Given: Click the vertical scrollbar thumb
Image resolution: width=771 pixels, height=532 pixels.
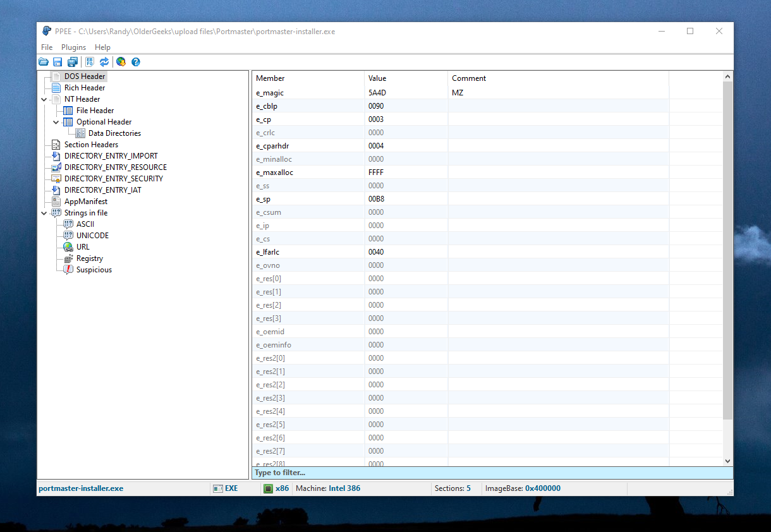Looking at the screenshot, I should (727, 251).
